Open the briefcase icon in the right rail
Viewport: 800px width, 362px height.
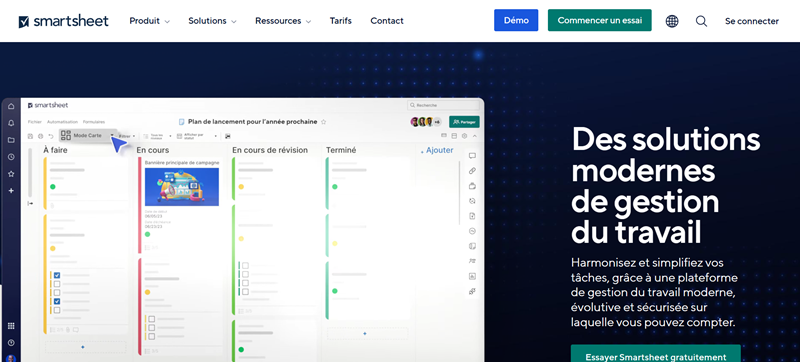click(x=472, y=186)
